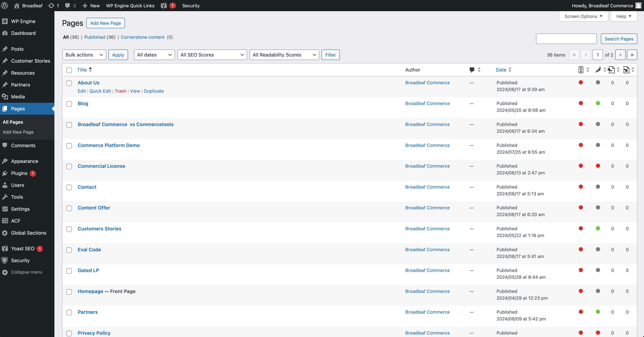Viewport: 644px width, 337px height.
Task: Tick the Commercial License checkbox
Action: 69,167
